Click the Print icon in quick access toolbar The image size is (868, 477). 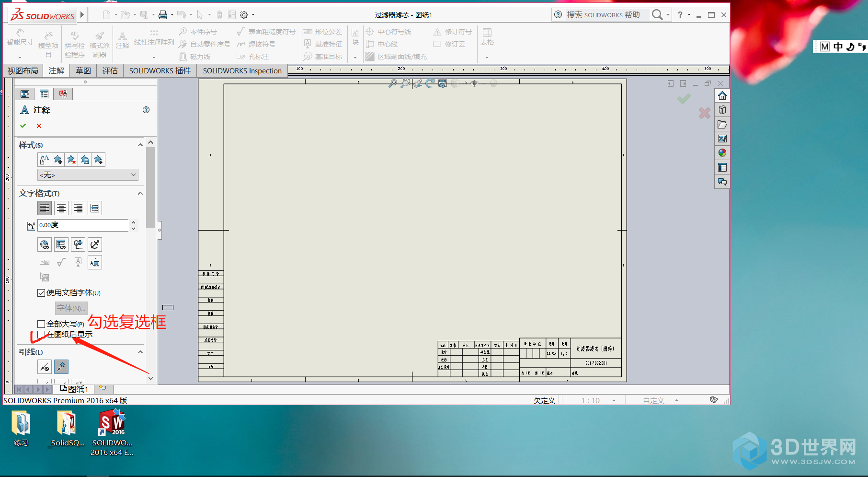(x=163, y=15)
